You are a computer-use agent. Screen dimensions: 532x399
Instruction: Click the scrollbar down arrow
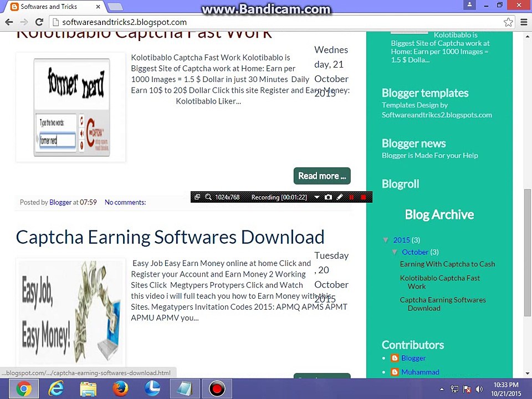[527, 374]
